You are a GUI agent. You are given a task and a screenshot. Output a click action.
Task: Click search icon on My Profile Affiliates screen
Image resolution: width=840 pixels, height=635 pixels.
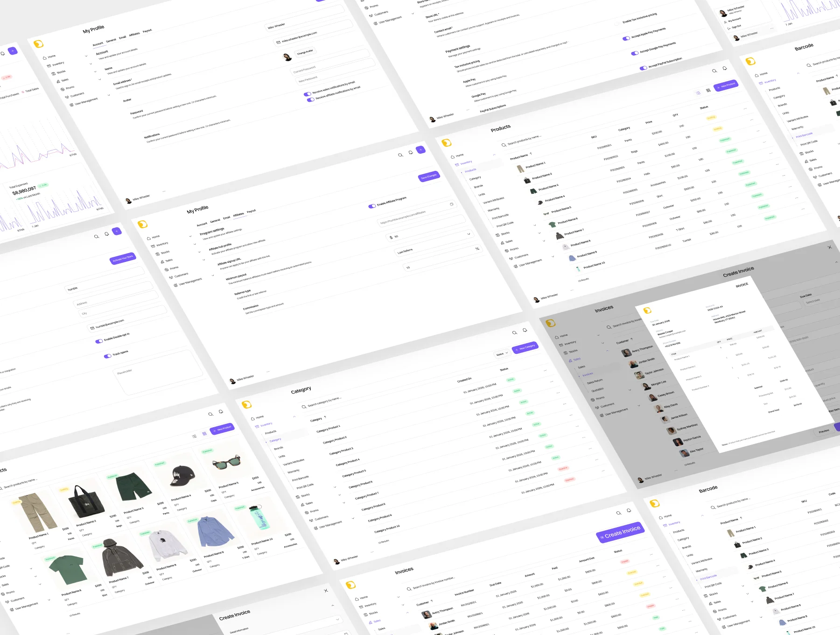[400, 155]
